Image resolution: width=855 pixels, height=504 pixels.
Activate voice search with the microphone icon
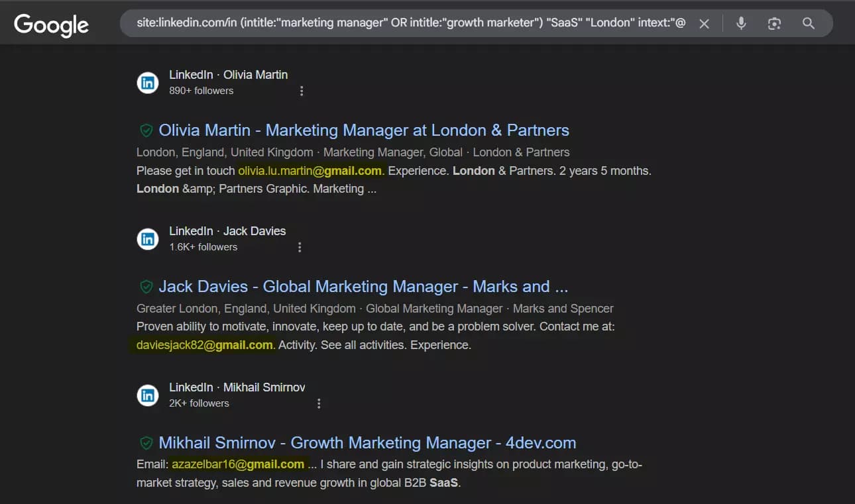[740, 23]
